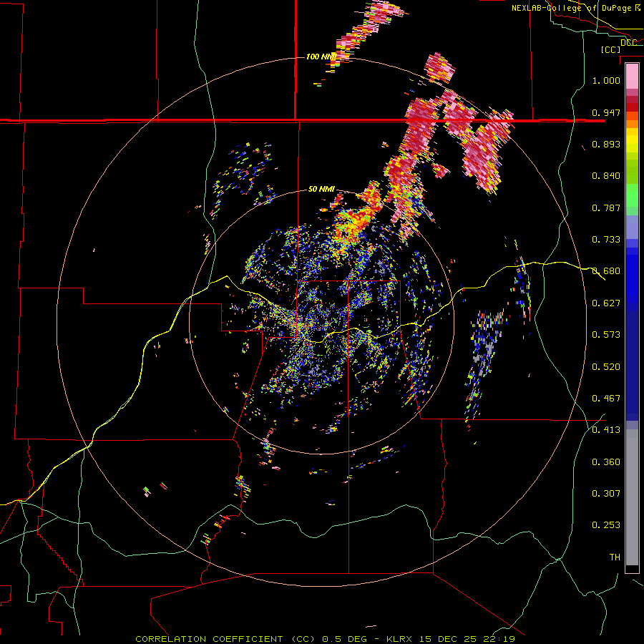
Task: Click the 100 NMI range ring label
Action: pyautogui.click(x=321, y=57)
